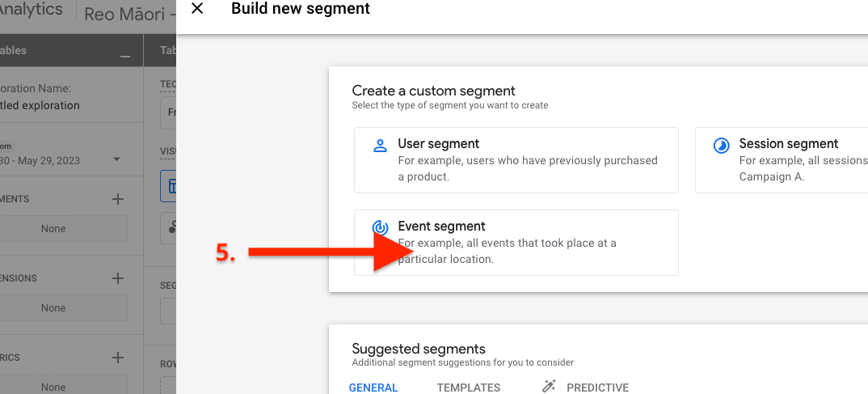Click the None box under Segments

click(x=54, y=229)
